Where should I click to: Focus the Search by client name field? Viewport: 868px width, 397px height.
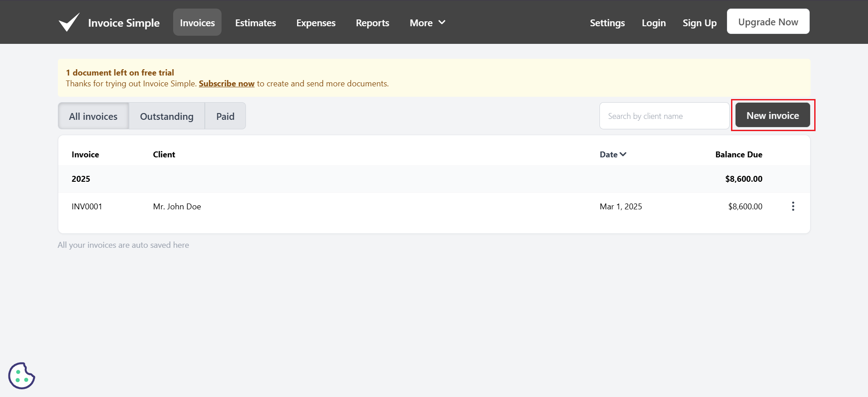click(x=664, y=116)
